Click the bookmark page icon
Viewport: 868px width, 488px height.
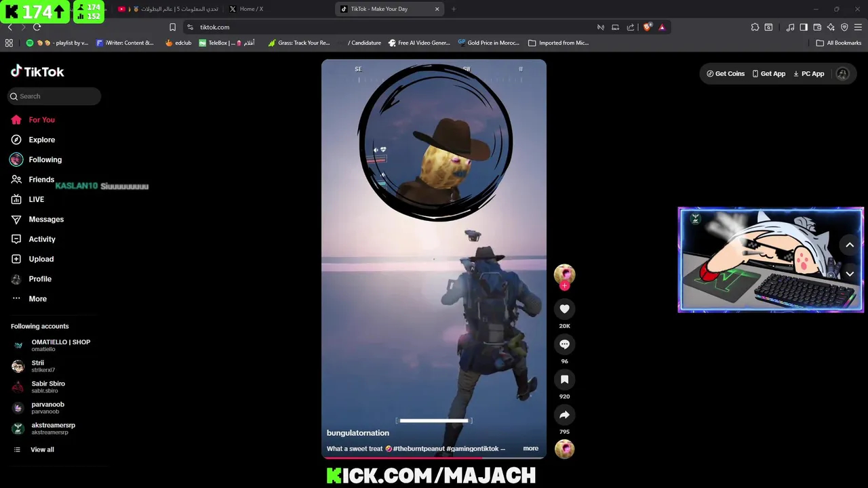point(172,27)
